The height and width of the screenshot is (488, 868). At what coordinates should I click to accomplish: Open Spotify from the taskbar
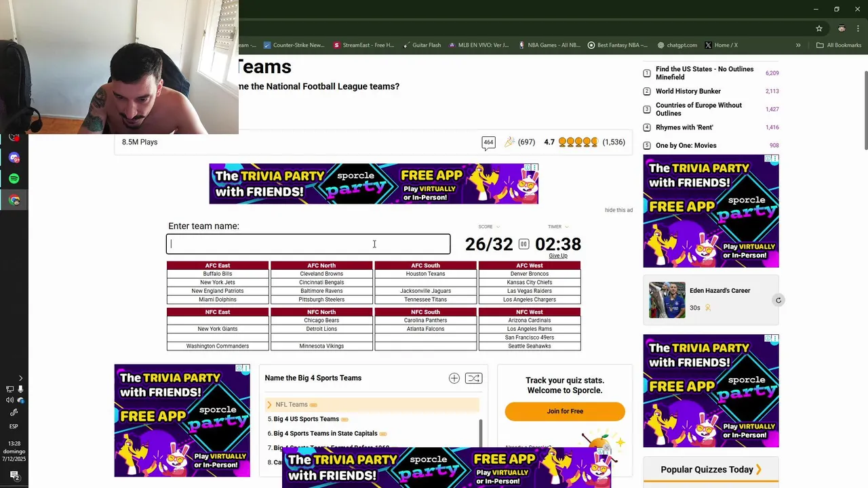tap(14, 179)
